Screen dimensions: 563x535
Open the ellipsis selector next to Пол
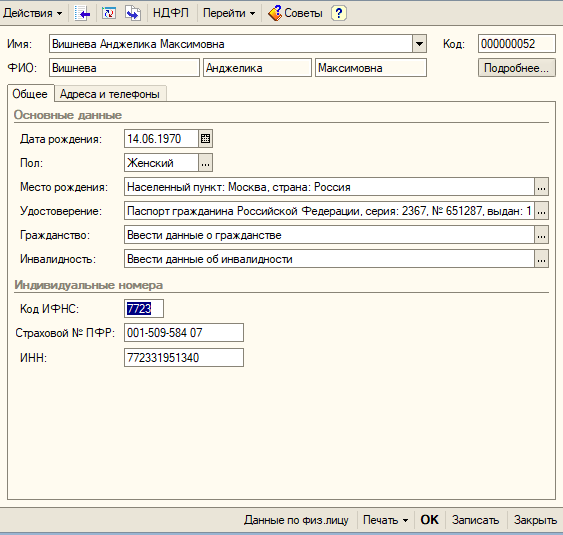coord(205,163)
